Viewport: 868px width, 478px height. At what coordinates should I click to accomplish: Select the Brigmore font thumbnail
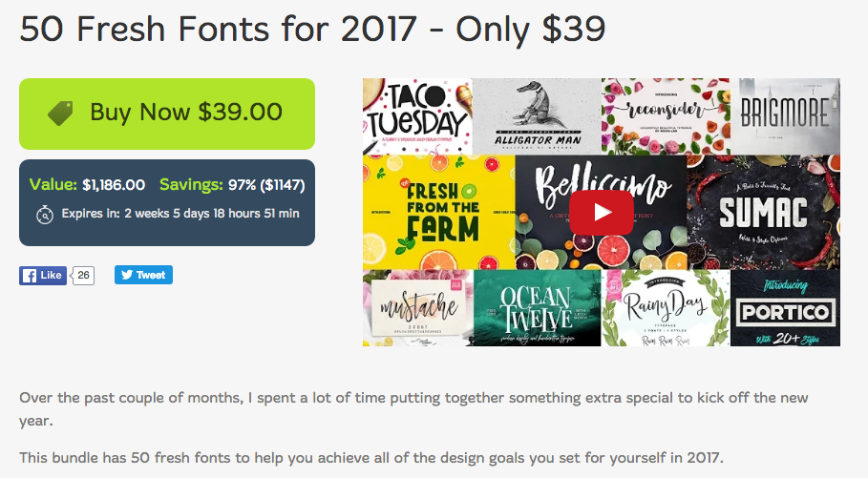pos(785,116)
